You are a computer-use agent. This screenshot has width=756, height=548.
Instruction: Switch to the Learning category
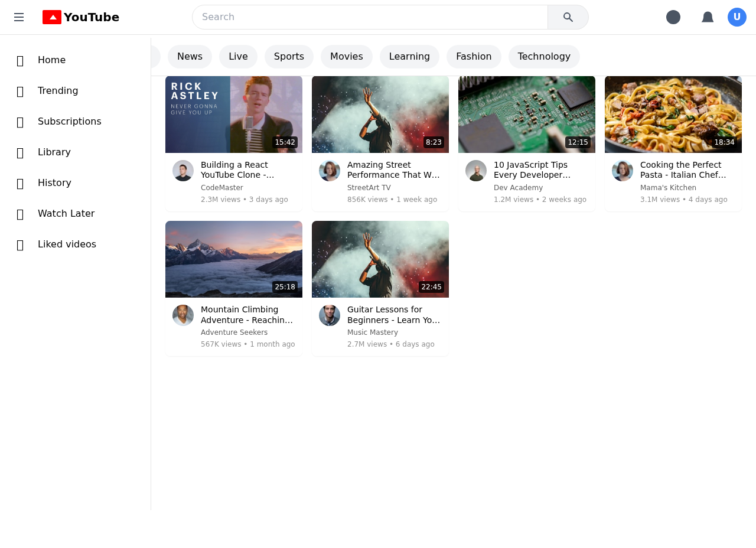point(409,56)
